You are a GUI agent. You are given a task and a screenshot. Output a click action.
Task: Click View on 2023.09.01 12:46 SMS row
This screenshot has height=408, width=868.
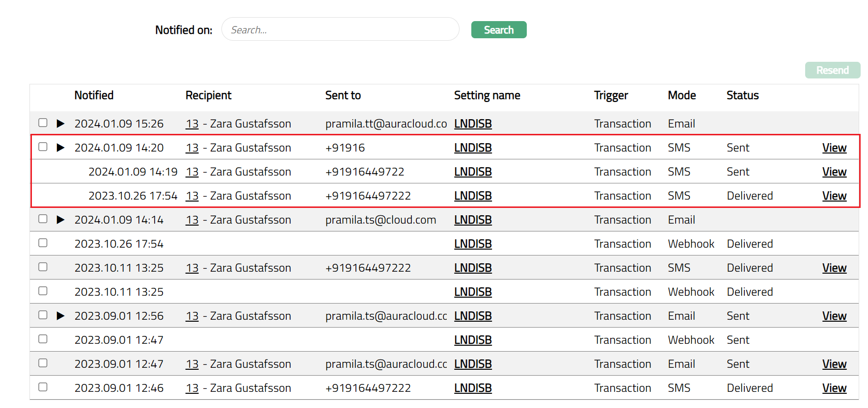834,388
